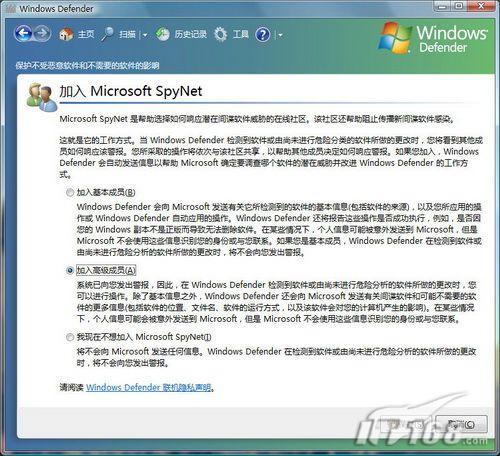The height and width of the screenshot is (456, 500).
Task: Click the 取消(C) cancel button
Action: 461,424
